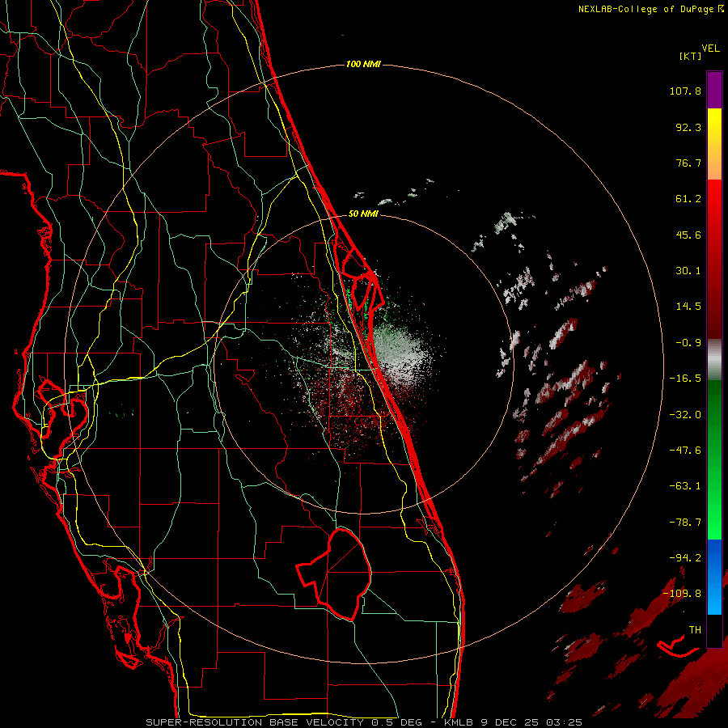Click the 50 NMI range ring label
Viewport: 728px width, 728px height.
pos(363,214)
